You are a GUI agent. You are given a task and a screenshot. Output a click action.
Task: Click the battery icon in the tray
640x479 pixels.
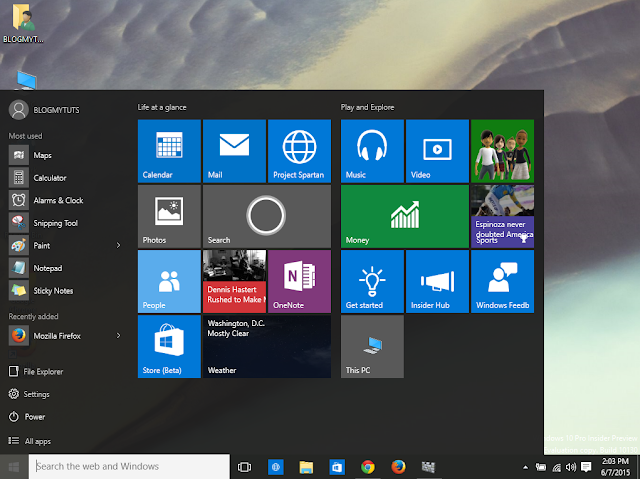(x=541, y=467)
